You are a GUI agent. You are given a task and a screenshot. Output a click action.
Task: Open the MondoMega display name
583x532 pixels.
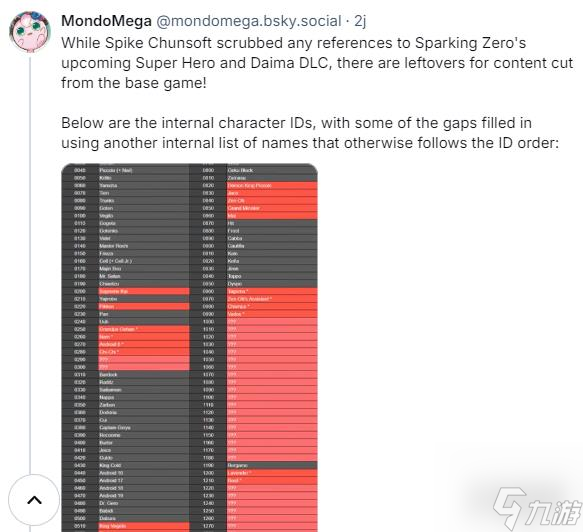[x=106, y=21]
